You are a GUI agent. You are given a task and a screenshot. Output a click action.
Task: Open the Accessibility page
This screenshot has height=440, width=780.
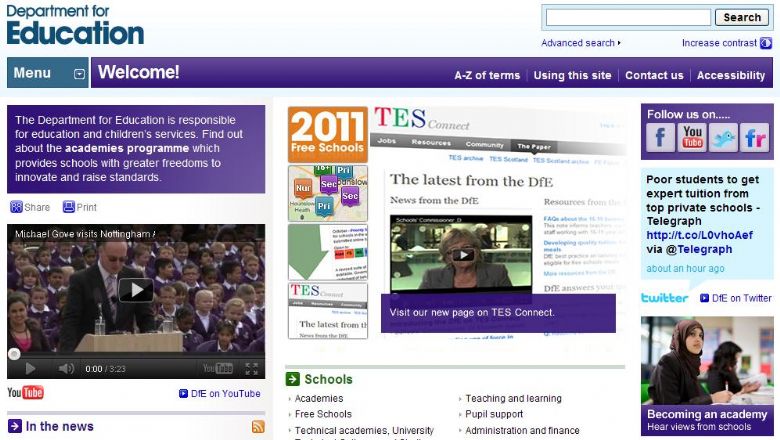(x=731, y=76)
